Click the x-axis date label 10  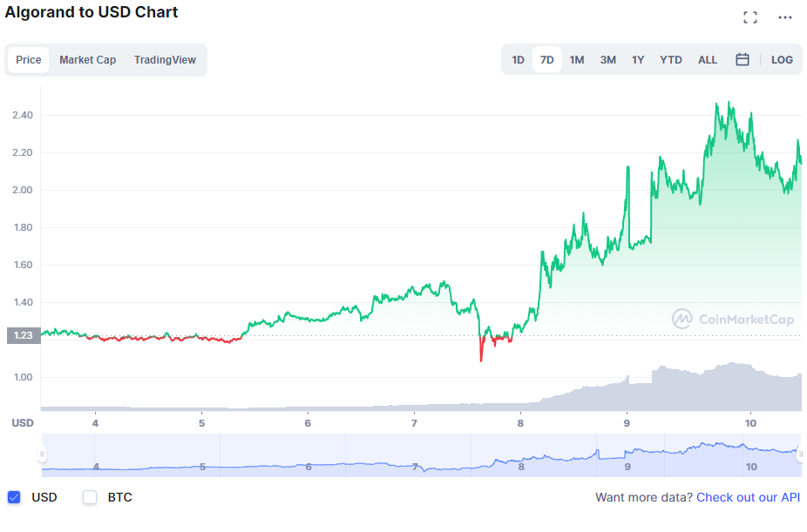tap(750, 423)
